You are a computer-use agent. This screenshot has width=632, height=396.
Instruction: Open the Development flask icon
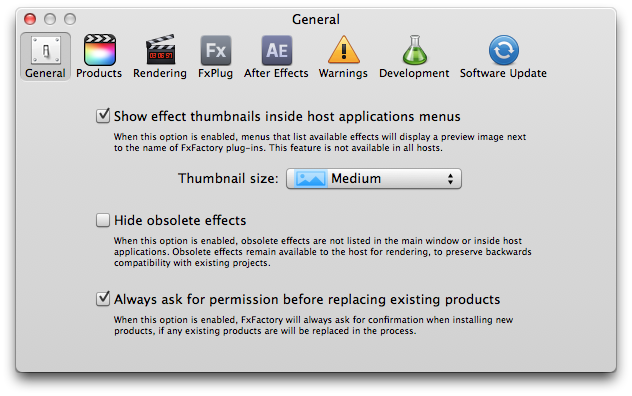click(414, 50)
